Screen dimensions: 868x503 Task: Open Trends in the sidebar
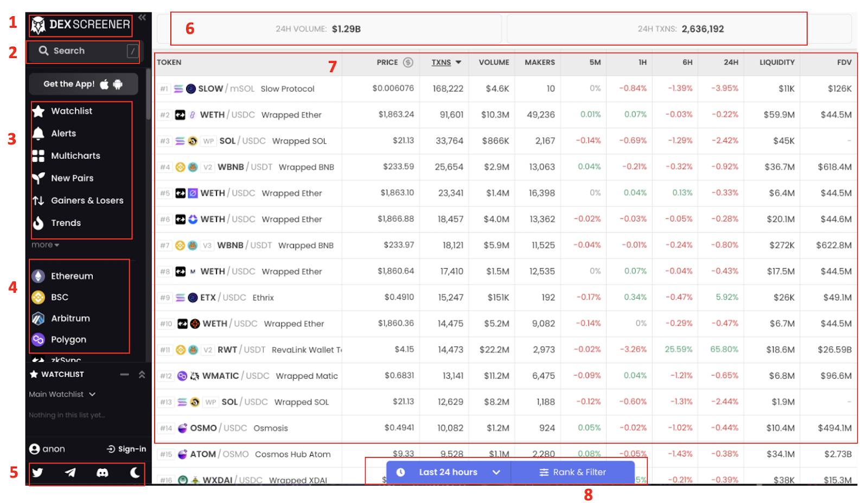click(56, 223)
